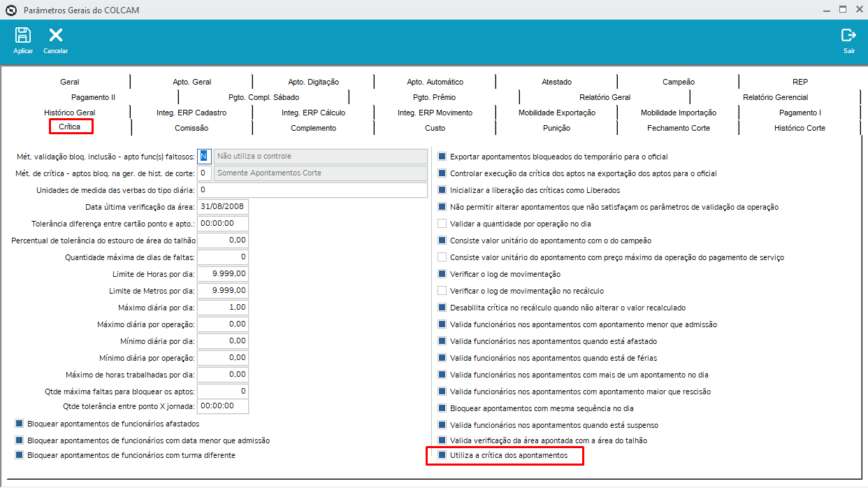Click Máximo diária por dia field
868x488 pixels.
(x=223, y=308)
